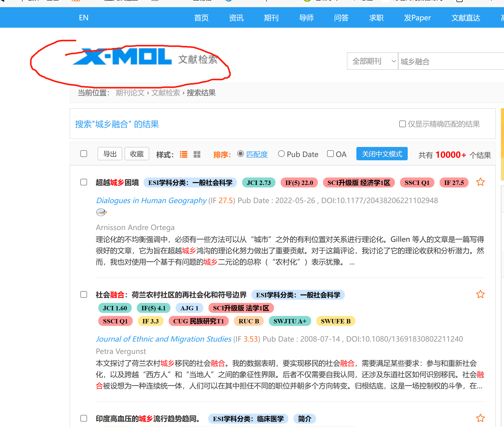
Task: Click the search field containing 城乡融合
Action: 449,61
